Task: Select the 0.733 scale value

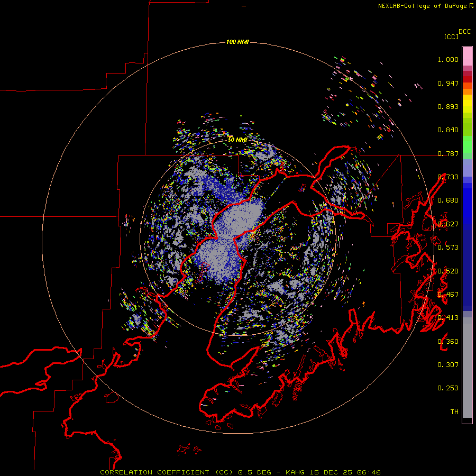Action: [x=448, y=177]
